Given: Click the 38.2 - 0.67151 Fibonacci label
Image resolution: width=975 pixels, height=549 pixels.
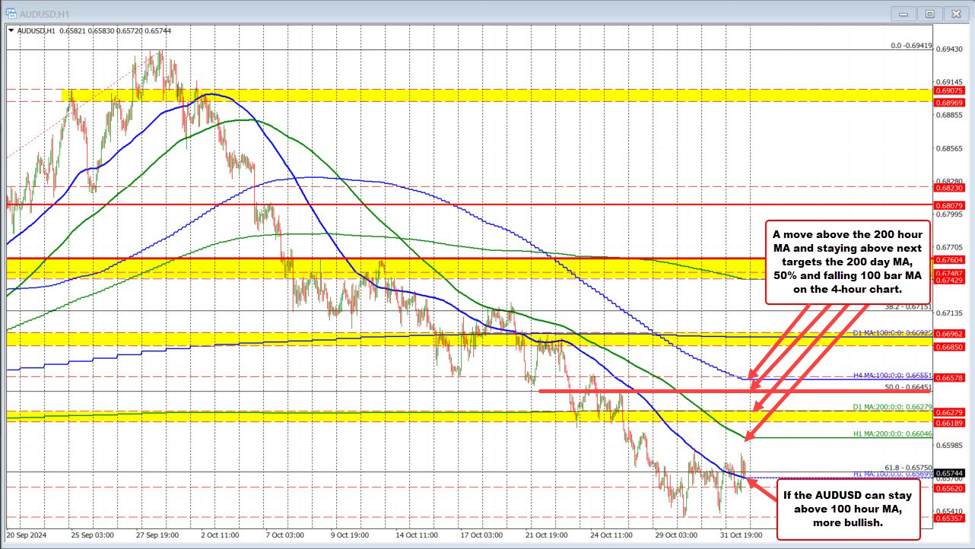Looking at the screenshot, I should tap(908, 307).
